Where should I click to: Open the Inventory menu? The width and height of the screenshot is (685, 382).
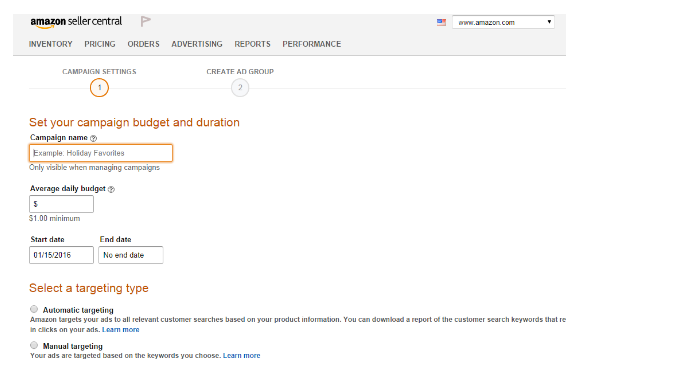click(51, 44)
